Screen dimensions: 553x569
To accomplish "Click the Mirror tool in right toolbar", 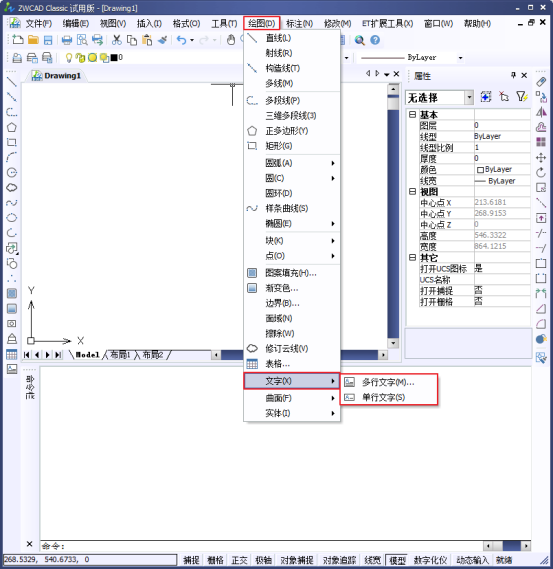I will pos(541,112).
